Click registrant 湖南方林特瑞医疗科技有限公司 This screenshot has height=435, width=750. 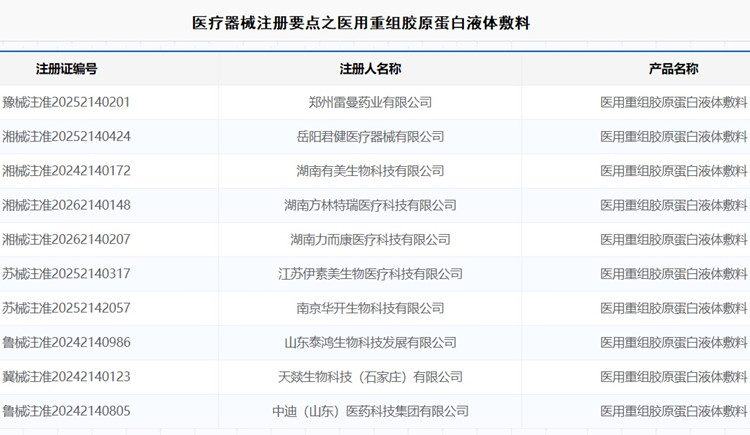click(370, 205)
